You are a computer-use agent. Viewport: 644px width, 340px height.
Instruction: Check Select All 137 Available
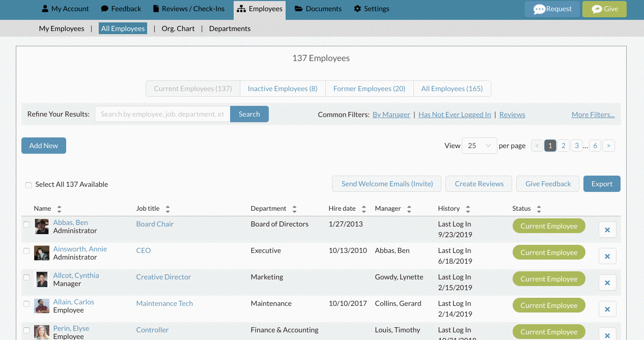pos(29,185)
